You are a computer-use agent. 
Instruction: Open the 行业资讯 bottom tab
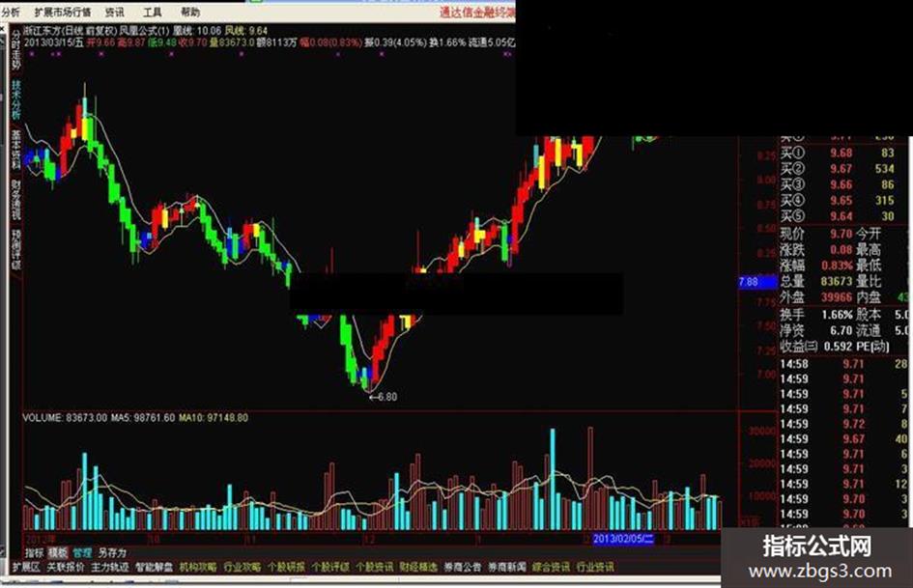(594, 567)
